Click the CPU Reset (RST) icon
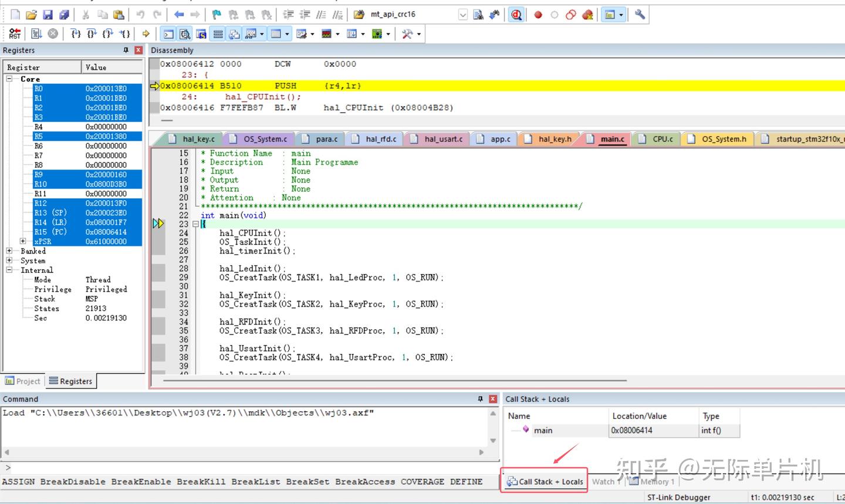845x504 pixels. (x=15, y=34)
